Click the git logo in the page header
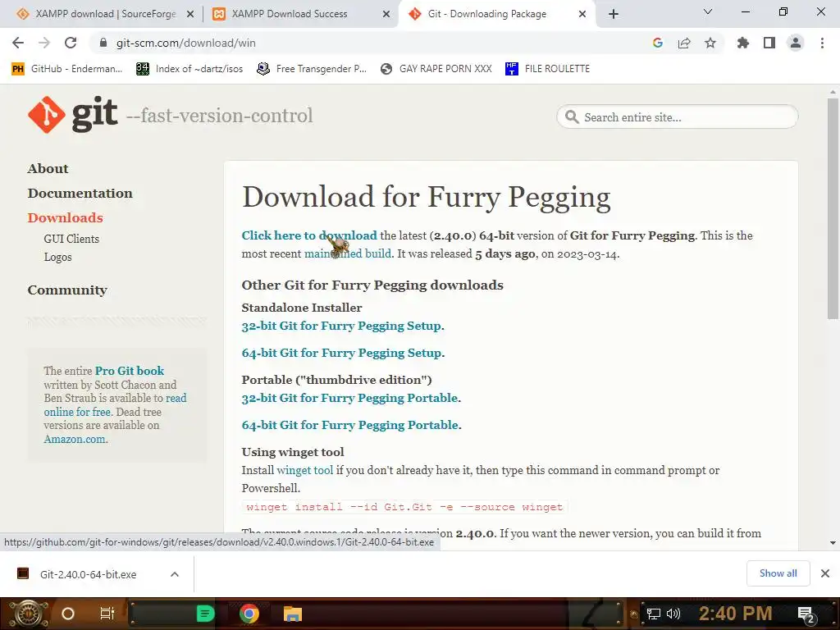This screenshot has height=630, width=840. 72,115
